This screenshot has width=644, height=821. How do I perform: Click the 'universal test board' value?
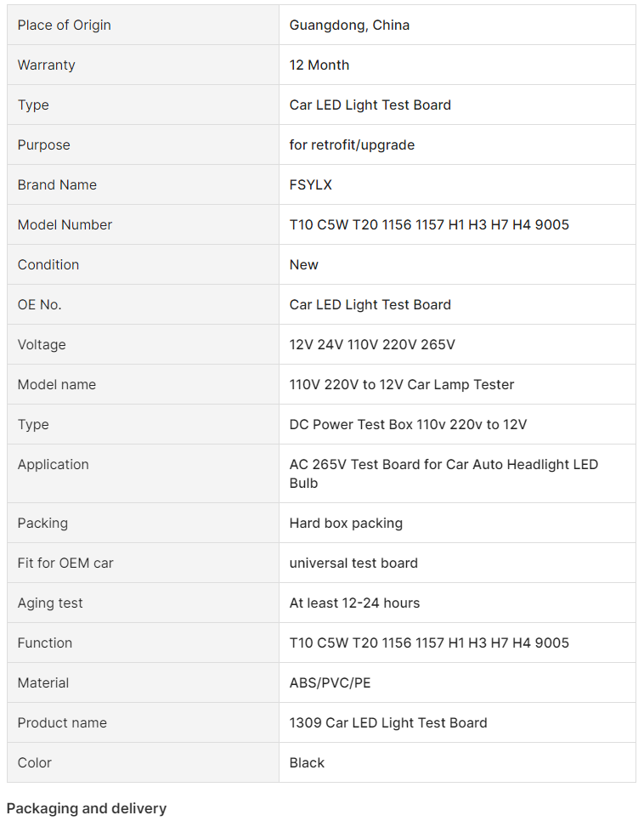pos(353,563)
